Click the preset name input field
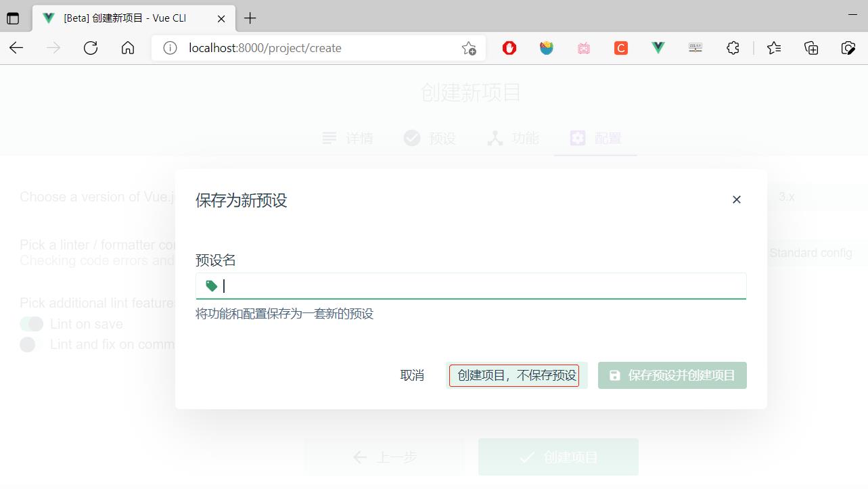Screen dimensions: 868x489 pyautogui.click(x=471, y=286)
